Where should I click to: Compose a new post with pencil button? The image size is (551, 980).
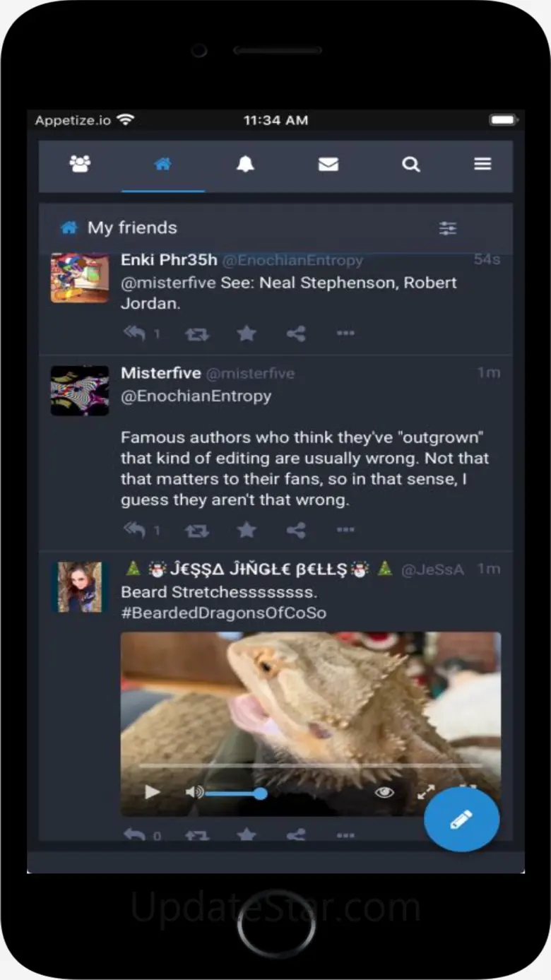[x=461, y=820]
